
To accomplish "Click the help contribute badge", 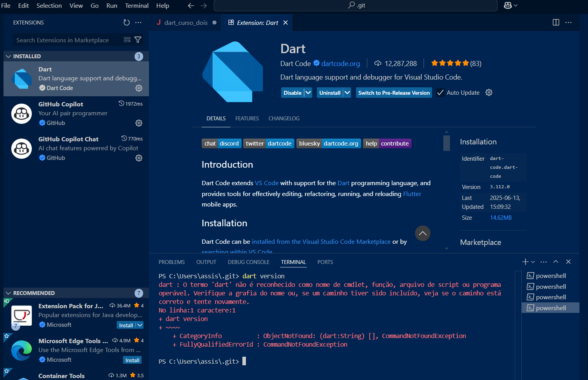I will (387, 144).
